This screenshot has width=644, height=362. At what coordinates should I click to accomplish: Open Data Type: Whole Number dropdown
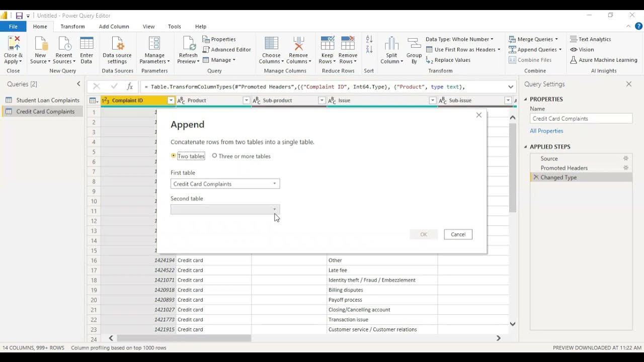(459, 39)
